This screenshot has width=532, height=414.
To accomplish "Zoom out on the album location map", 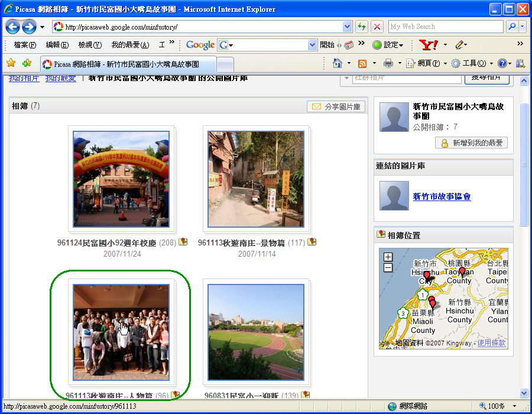I will [388, 267].
